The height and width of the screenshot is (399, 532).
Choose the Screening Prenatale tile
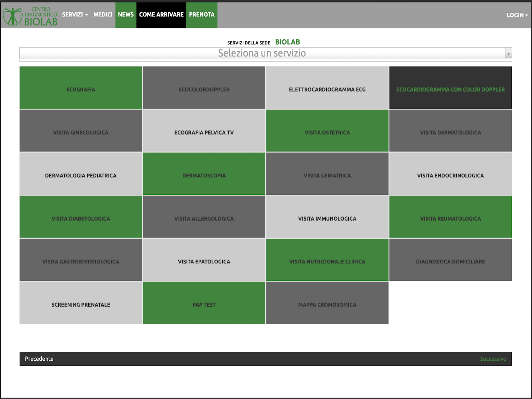(81, 303)
